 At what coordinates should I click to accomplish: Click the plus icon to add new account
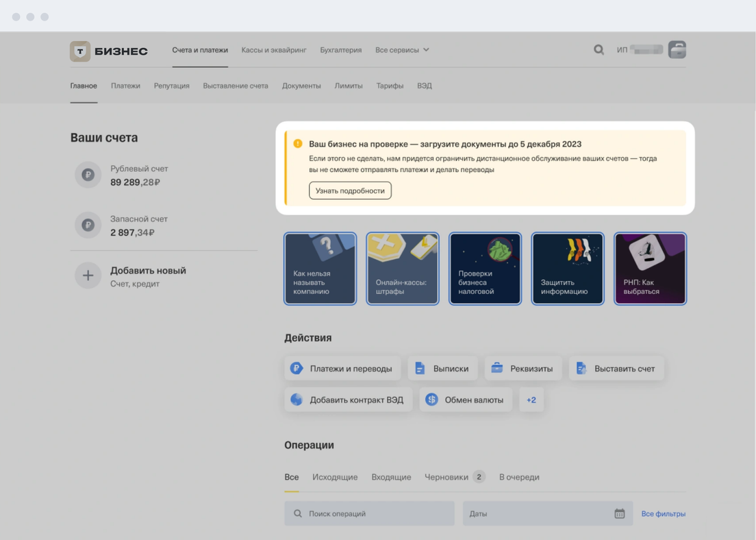88,276
